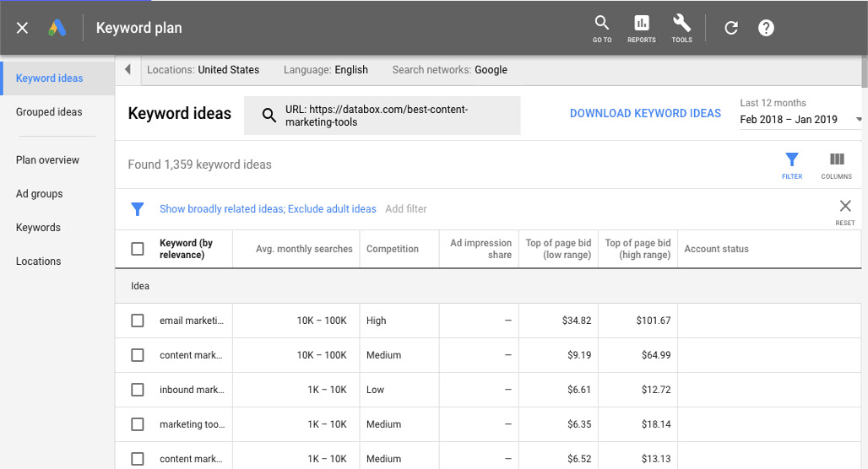Click Add filter text
The height and width of the screenshot is (469, 868).
coord(406,209)
